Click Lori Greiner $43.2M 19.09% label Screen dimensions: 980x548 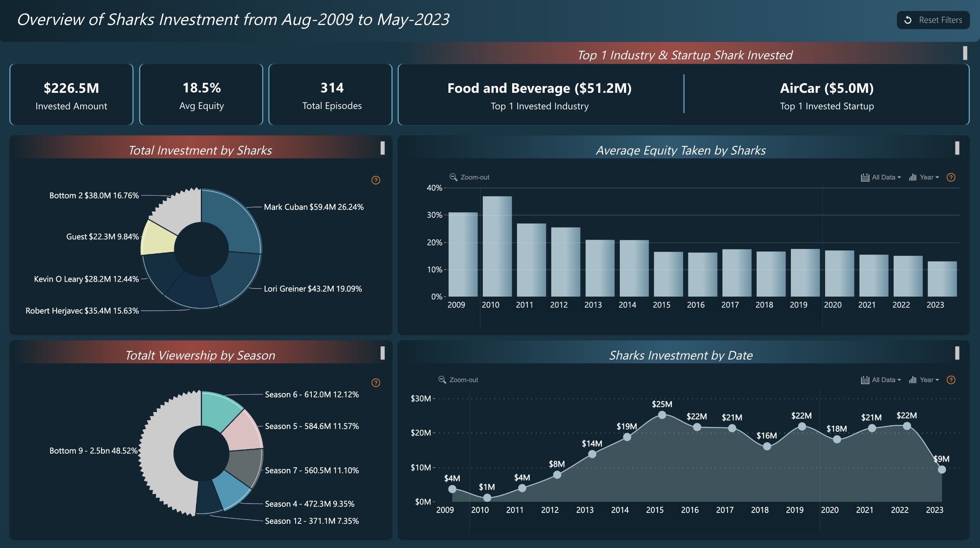point(313,289)
